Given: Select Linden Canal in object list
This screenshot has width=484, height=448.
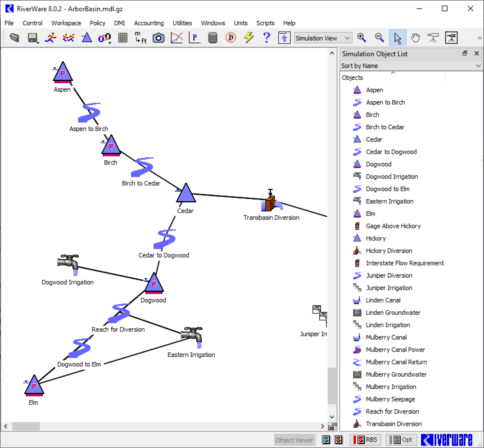Looking at the screenshot, I should (x=383, y=300).
